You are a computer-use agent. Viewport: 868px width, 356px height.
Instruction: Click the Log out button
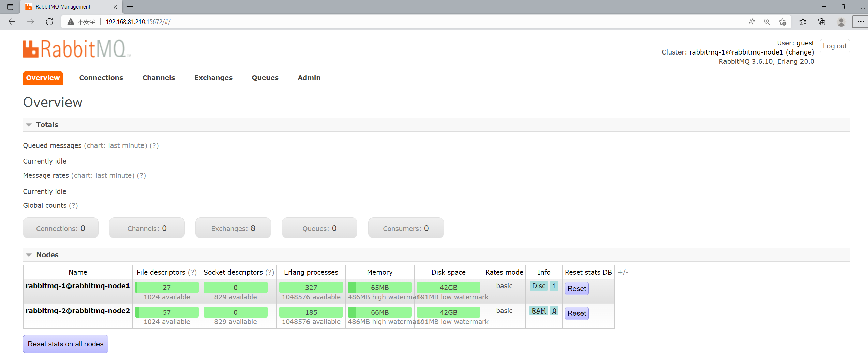click(835, 46)
